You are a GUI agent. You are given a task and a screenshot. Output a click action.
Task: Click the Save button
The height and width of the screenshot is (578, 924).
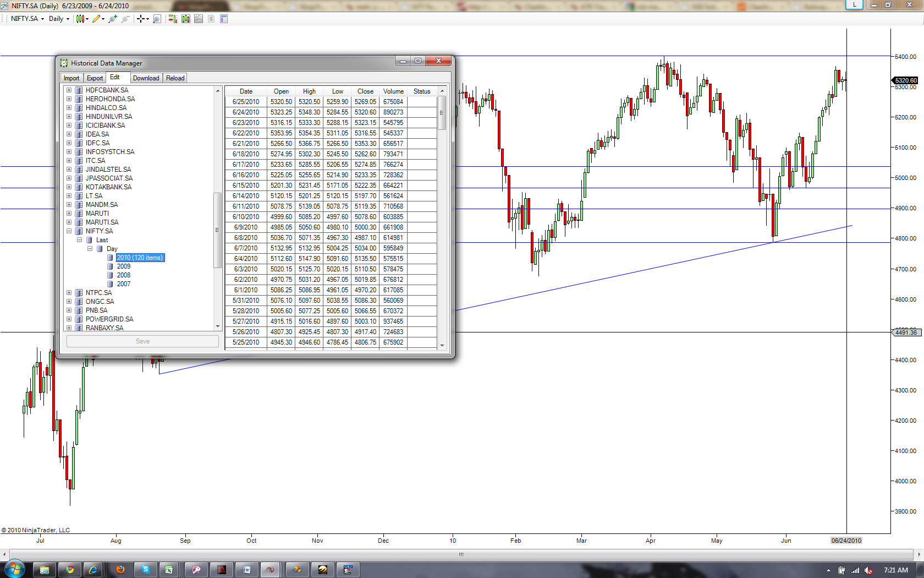pyautogui.click(x=142, y=341)
